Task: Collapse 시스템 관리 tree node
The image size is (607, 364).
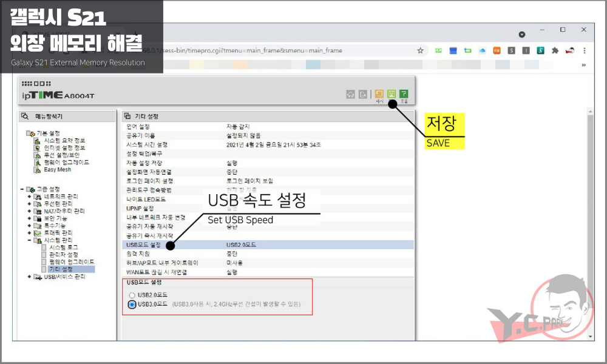Action: pos(29,240)
